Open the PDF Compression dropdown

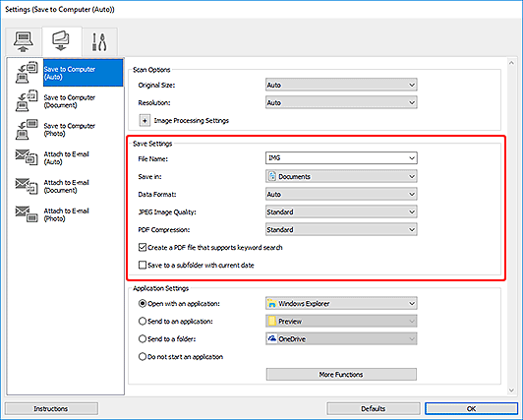[341, 229]
